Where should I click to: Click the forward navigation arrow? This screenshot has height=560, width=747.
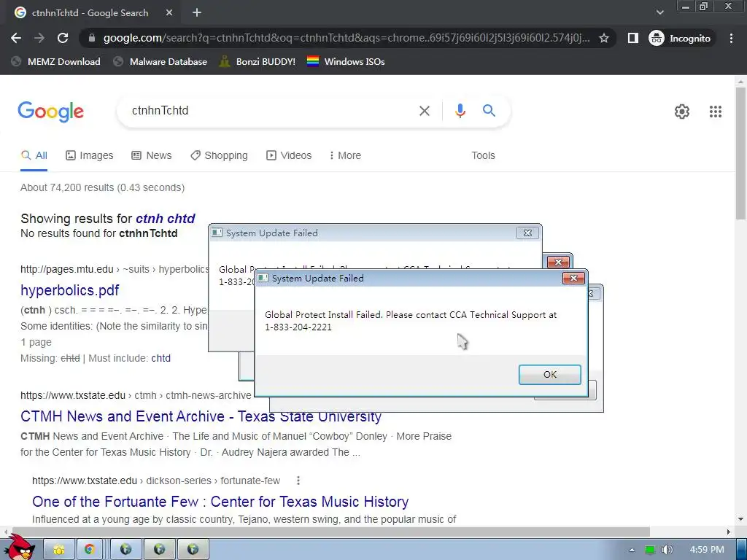39,38
